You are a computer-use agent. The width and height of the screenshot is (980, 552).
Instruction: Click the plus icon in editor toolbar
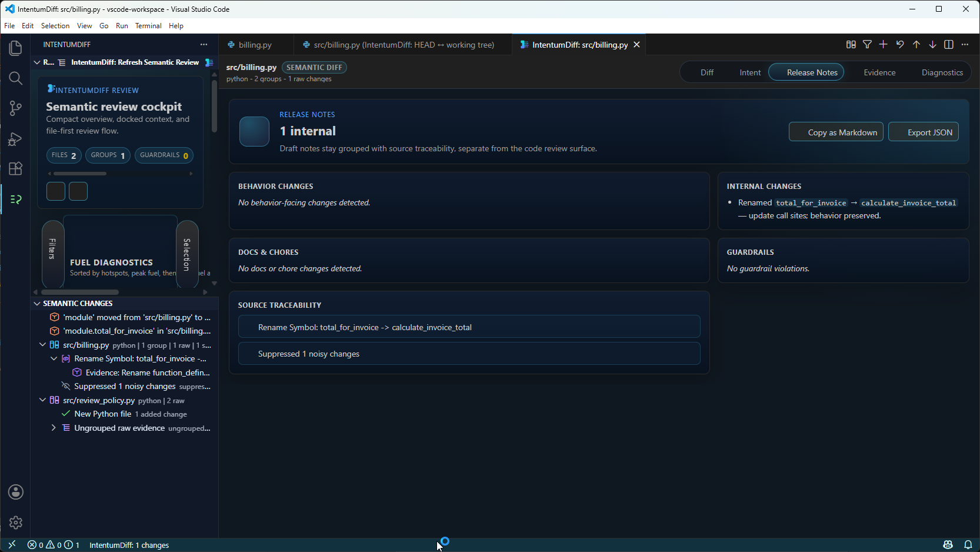click(883, 45)
